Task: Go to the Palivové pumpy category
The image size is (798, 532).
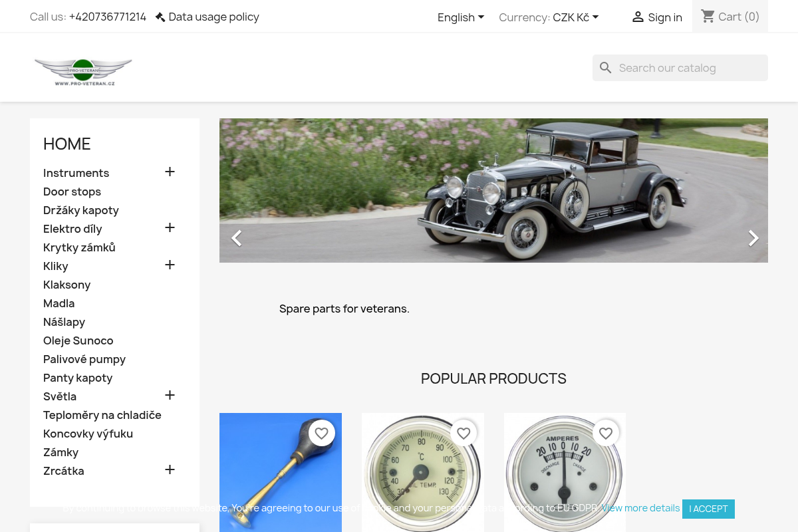Action: [84, 359]
